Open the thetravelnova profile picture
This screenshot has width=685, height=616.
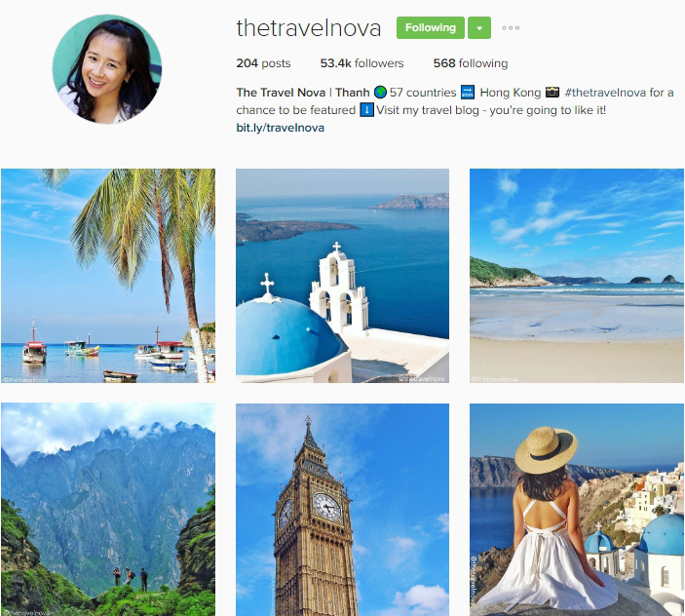(x=107, y=69)
